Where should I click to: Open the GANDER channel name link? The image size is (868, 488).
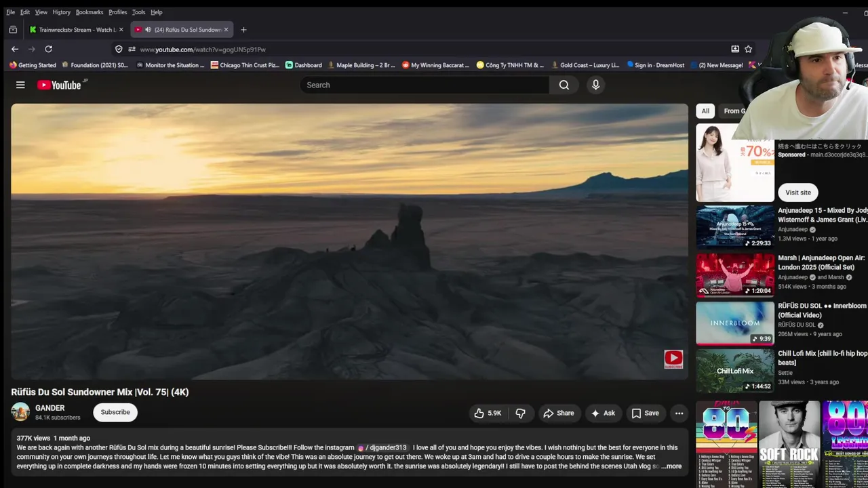pyautogui.click(x=50, y=408)
